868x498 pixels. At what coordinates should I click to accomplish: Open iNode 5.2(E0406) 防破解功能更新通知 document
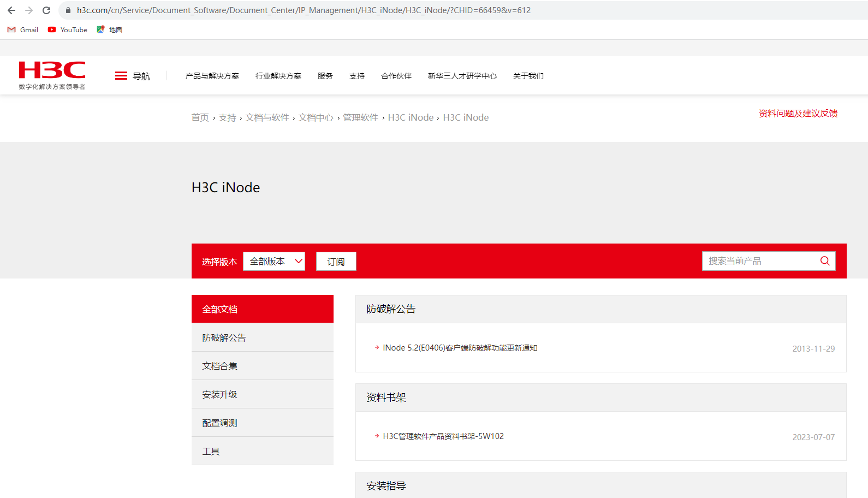(460, 348)
